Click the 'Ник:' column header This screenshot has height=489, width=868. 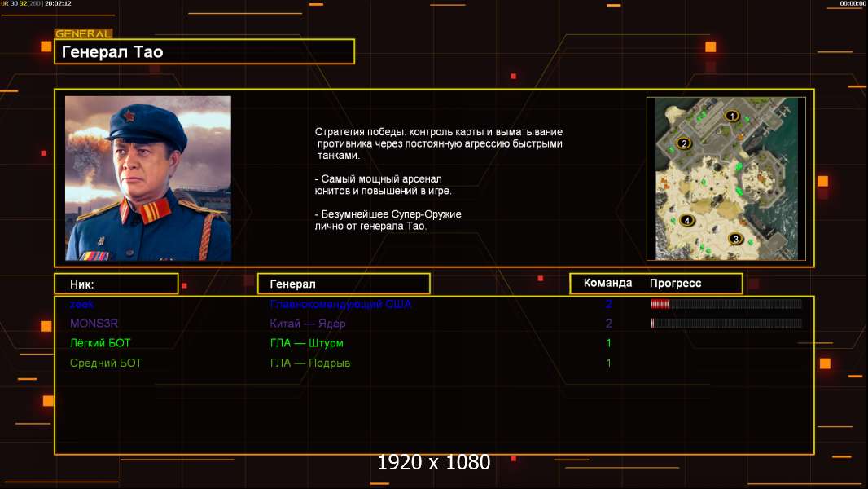point(116,284)
